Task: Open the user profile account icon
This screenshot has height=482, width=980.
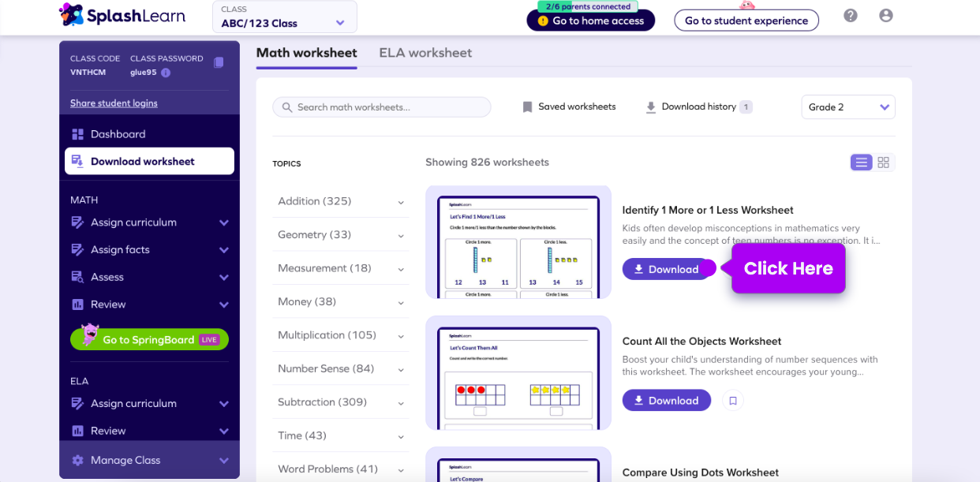Action: coord(886,16)
